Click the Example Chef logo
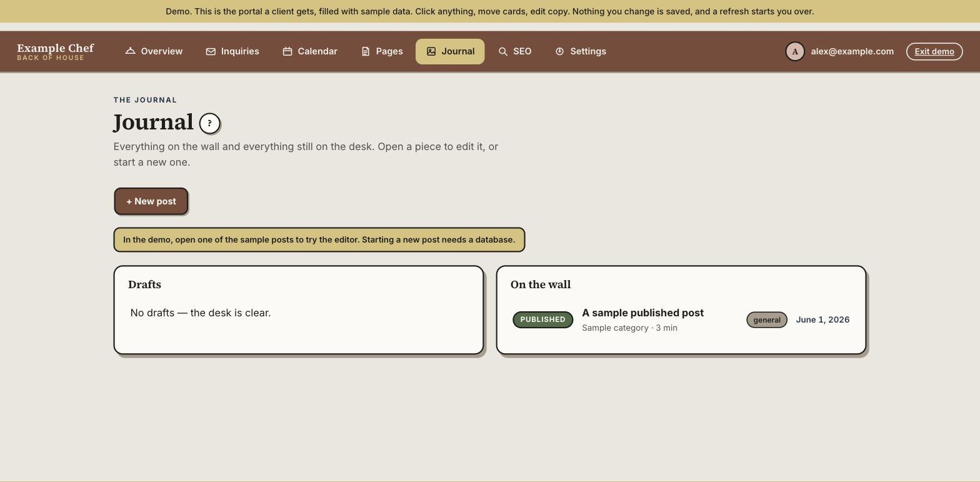This screenshot has width=980, height=482. click(56, 48)
